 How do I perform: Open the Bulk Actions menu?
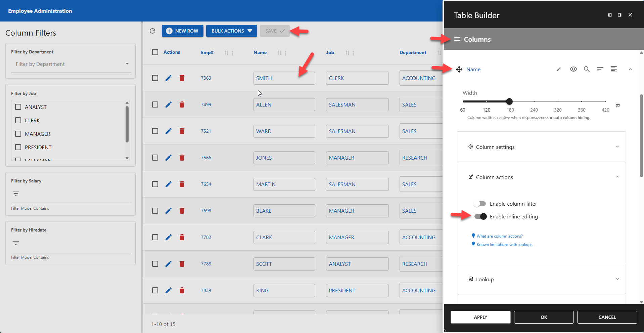[231, 31]
